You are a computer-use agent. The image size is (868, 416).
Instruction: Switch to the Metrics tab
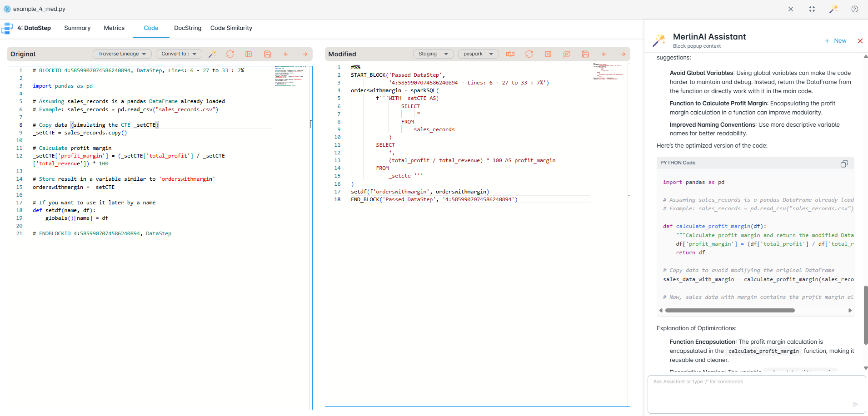tap(114, 28)
